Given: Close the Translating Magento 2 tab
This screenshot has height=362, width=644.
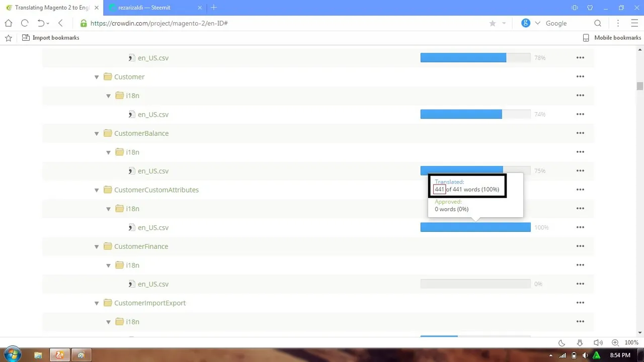Looking at the screenshot, I should [97, 8].
